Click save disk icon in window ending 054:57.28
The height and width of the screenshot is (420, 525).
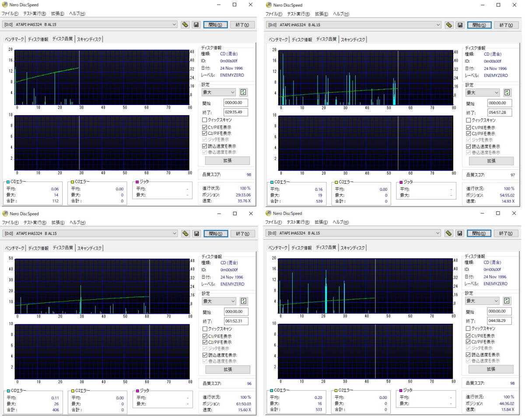[x=460, y=25]
